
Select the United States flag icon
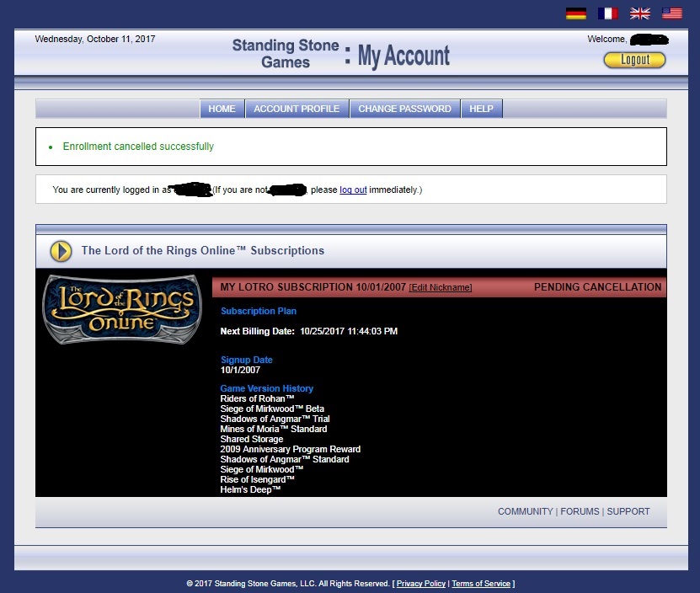[672, 13]
